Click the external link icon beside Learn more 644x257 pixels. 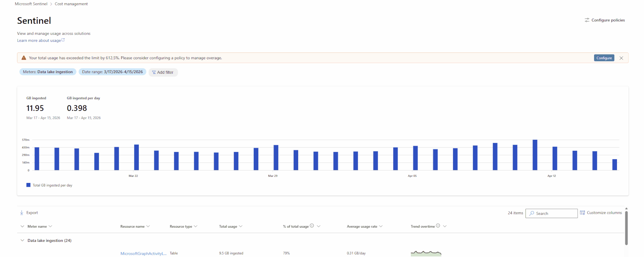tap(63, 40)
